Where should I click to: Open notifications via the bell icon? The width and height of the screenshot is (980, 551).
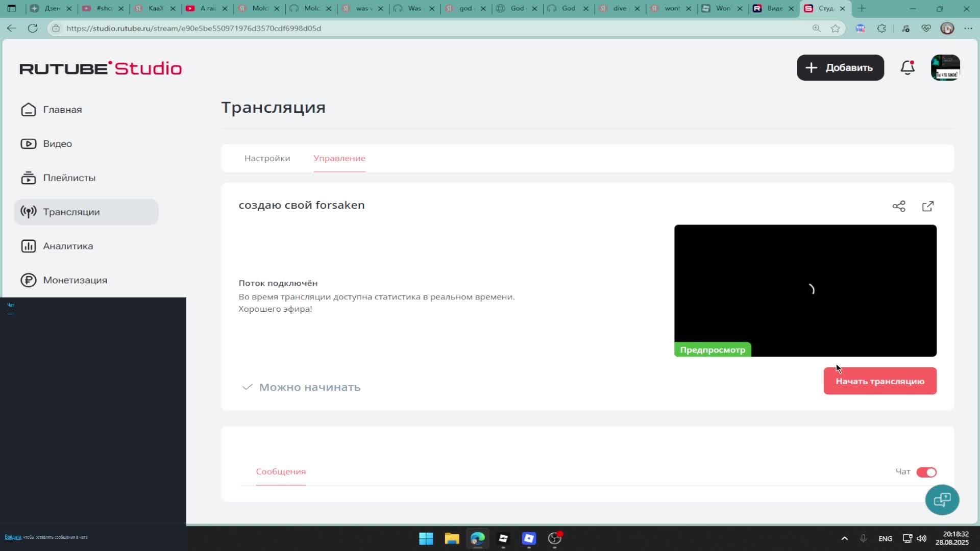(x=907, y=67)
